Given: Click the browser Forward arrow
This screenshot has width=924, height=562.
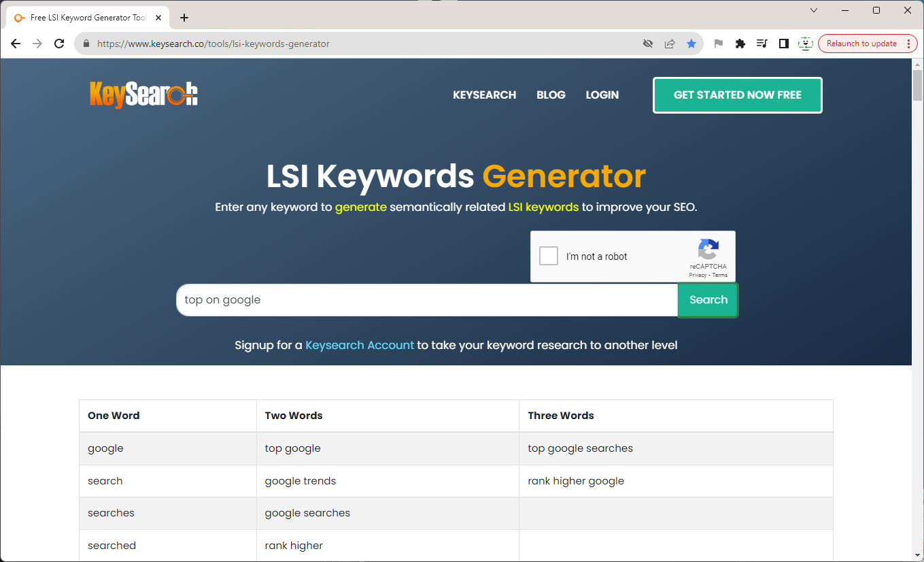Looking at the screenshot, I should click(x=37, y=44).
